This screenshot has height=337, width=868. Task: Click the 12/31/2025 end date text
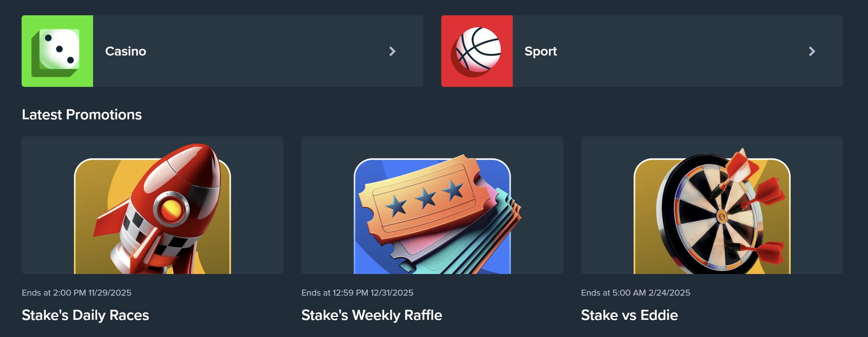tap(392, 293)
